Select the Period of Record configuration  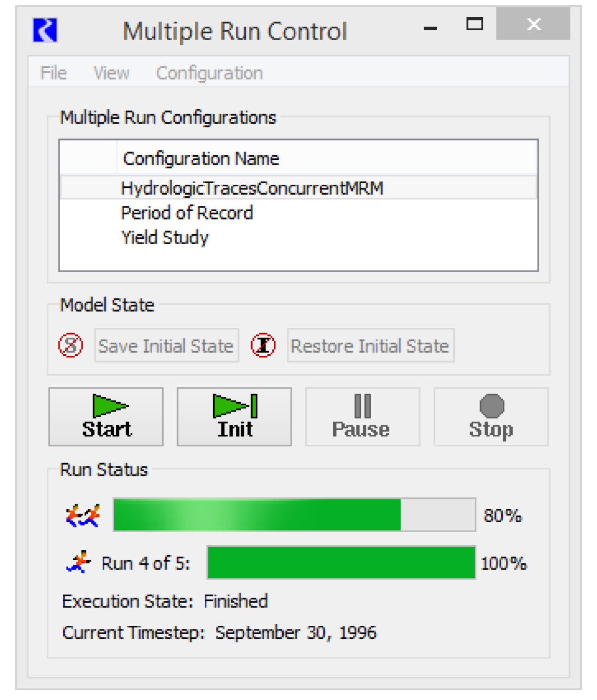tap(187, 213)
